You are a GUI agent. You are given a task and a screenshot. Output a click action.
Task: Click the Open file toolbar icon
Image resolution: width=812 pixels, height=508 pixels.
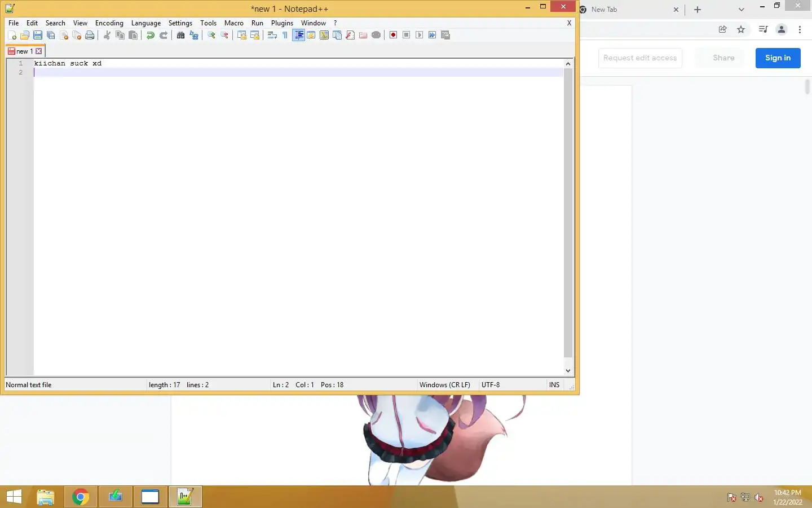[x=25, y=35]
